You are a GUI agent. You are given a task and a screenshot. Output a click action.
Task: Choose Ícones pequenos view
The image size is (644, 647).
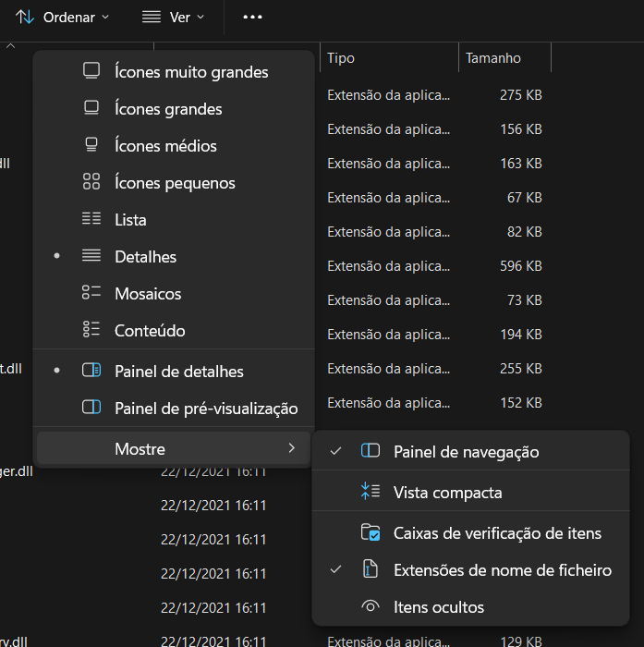[174, 182]
